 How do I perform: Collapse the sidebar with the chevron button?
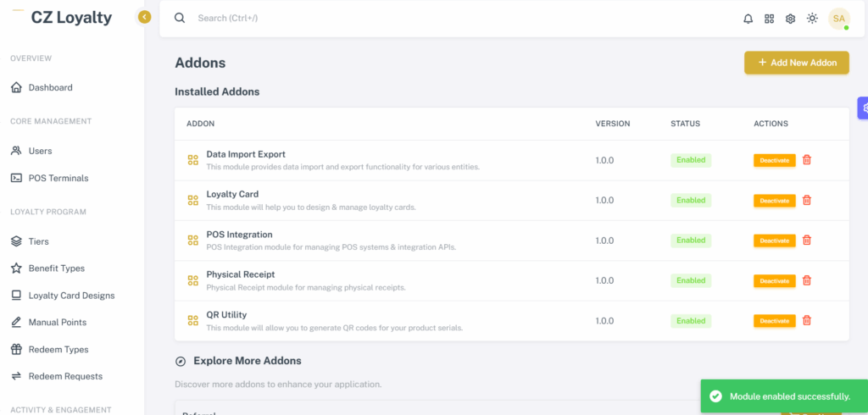(144, 17)
